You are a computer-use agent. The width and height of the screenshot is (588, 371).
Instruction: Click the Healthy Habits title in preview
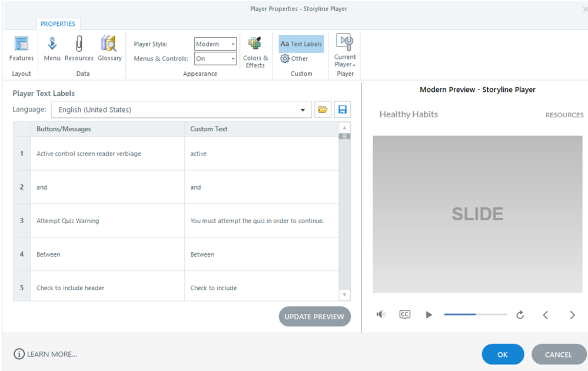click(408, 114)
